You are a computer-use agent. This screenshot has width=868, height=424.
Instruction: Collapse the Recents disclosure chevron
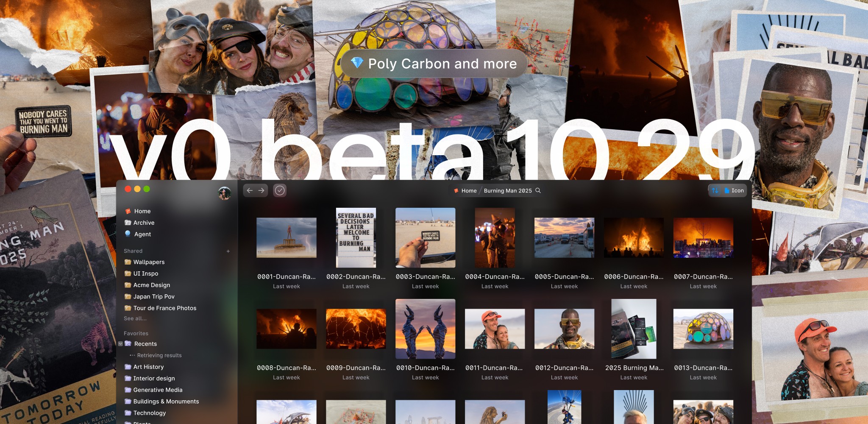tap(120, 344)
